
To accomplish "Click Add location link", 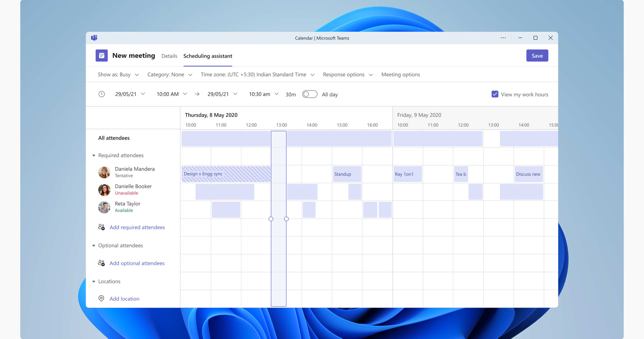I will click(x=124, y=299).
